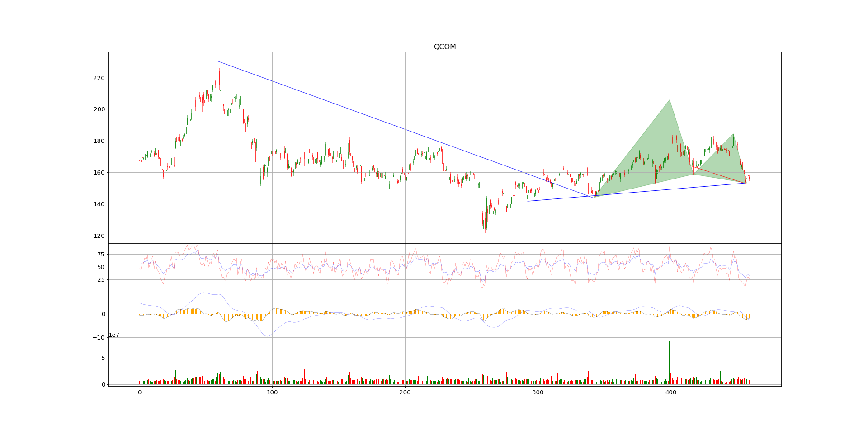This screenshot has width=868, height=434.
Task: Click the 180 price axis label
Action: (99, 141)
